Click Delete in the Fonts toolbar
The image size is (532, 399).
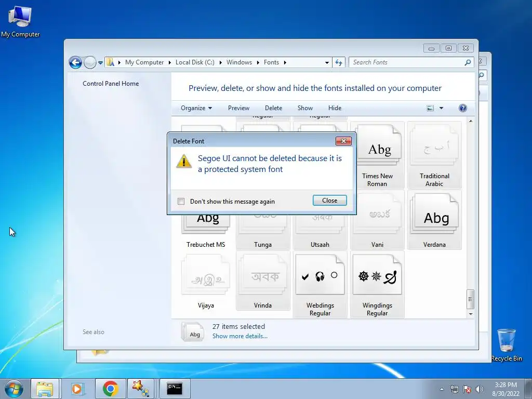point(273,108)
